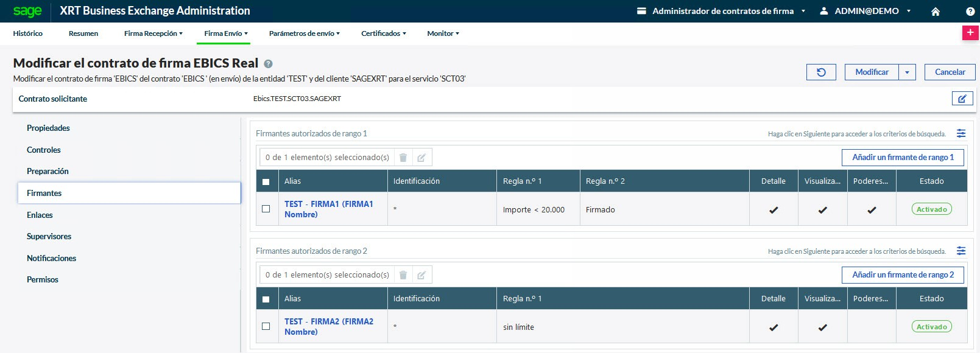Click the trash icon in rango 1 toolbar

click(403, 158)
